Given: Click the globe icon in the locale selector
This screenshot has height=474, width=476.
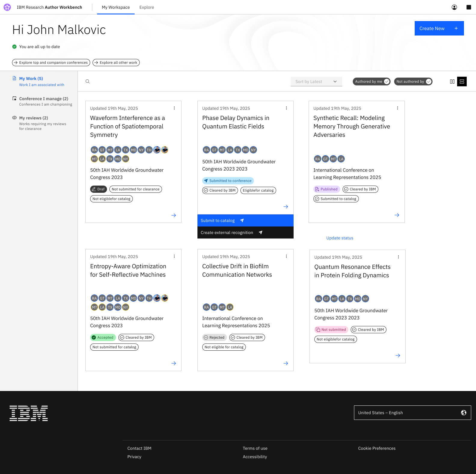Looking at the screenshot, I should click(x=464, y=413).
